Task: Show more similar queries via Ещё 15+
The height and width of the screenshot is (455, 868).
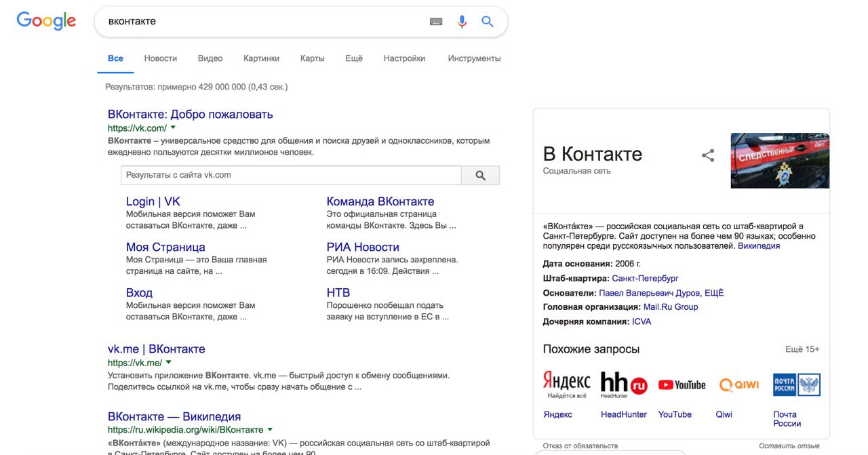Action: [x=802, y=349]
